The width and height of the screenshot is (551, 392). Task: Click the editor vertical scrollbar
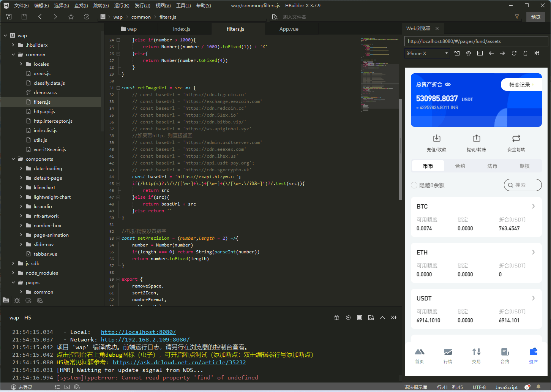(400, 148)
